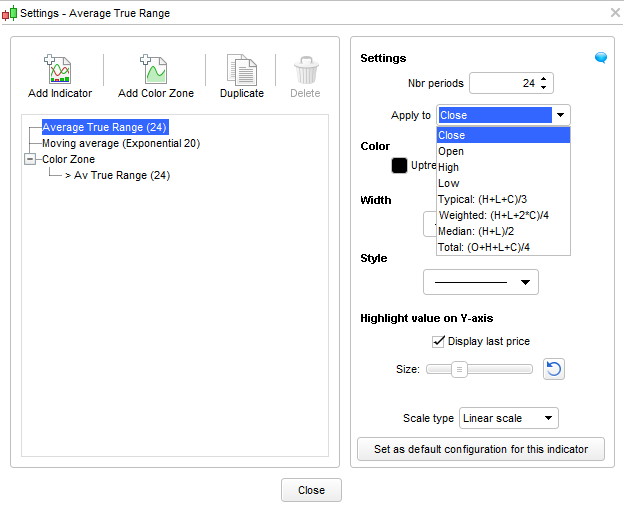Click the Delete trash can icon
This screenshot has height=513, width=624.
click(x=305, y=70)
